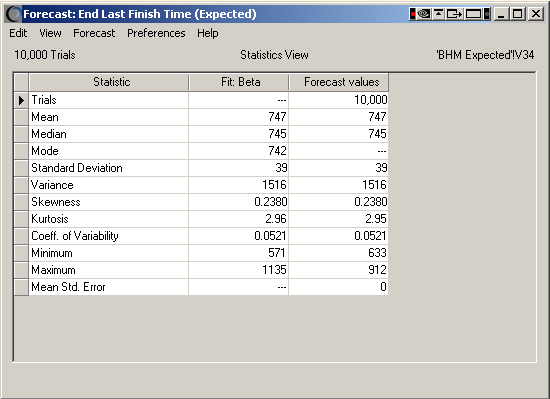Click the 'Mean Std. Error' label cell
The image size is (550, 399).
109,287
